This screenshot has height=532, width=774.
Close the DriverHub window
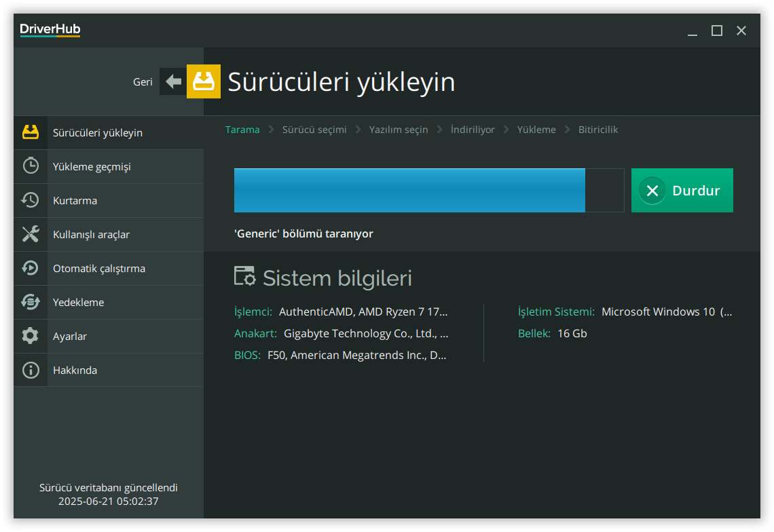point(741,31)
